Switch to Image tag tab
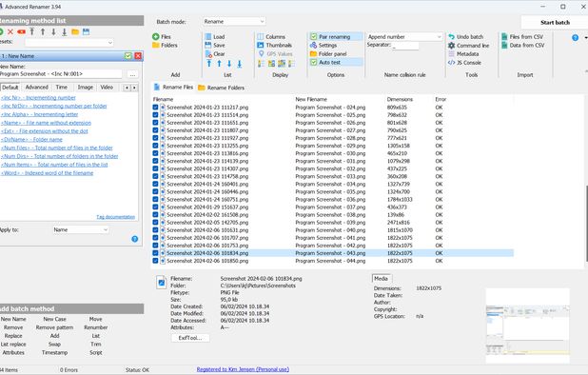 coord(85,87)
